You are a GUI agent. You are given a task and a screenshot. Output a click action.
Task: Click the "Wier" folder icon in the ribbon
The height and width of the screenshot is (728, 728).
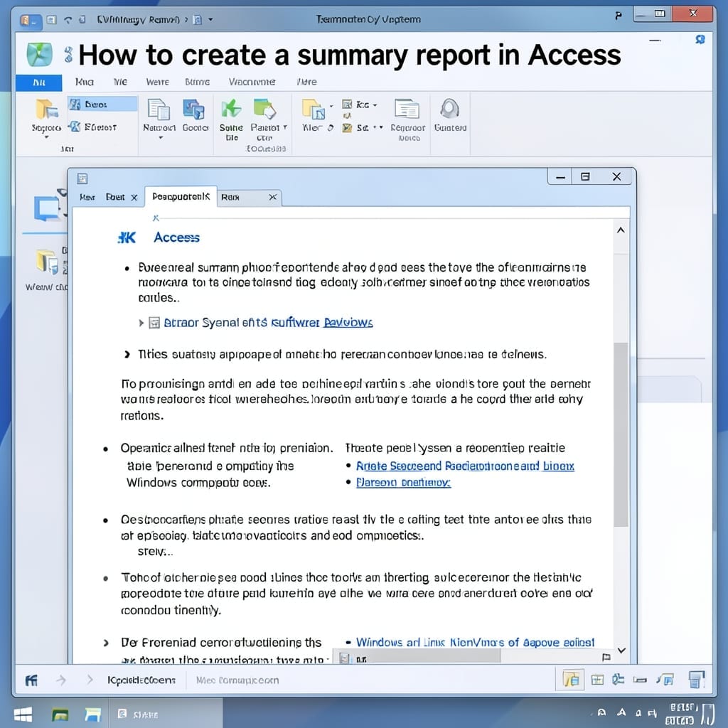coord(314,109)
